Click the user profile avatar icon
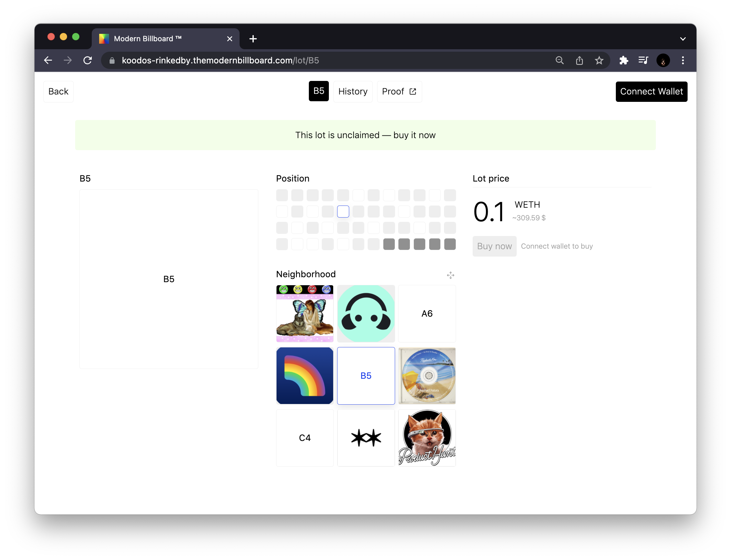This screenshot has height=560, width=731. pos(663,60)
